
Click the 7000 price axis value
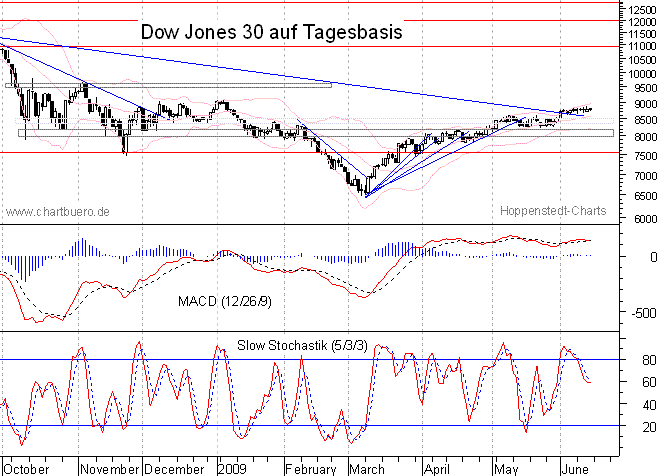point(644,176)
